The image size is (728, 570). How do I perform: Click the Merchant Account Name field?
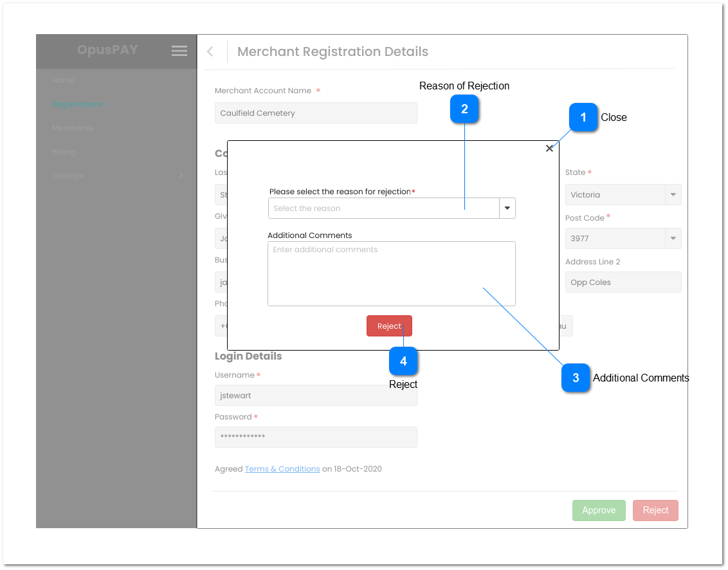click(316, 113)
